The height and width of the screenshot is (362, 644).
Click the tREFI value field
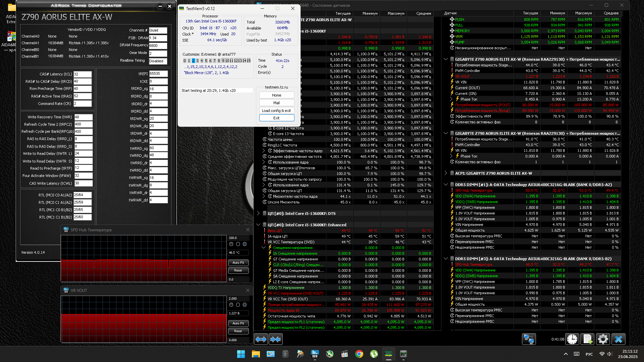tap(158, 74)
